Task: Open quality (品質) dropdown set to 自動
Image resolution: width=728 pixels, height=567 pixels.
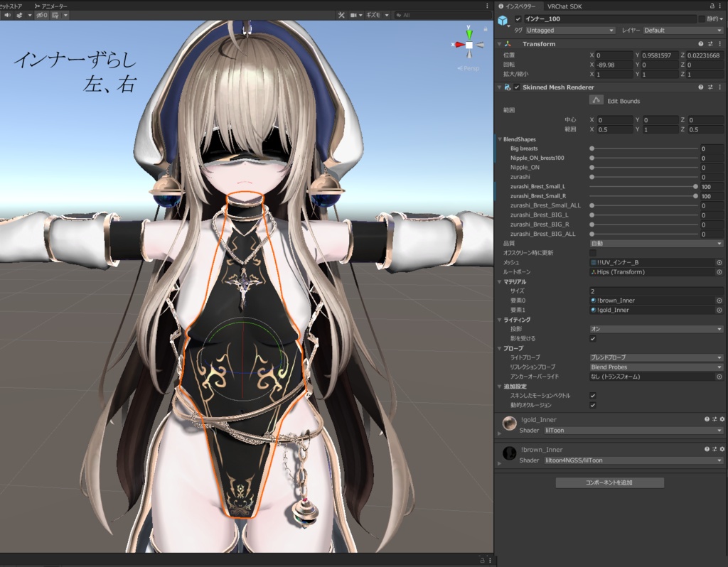Action: pyautogui.click(x=656, y=243)
